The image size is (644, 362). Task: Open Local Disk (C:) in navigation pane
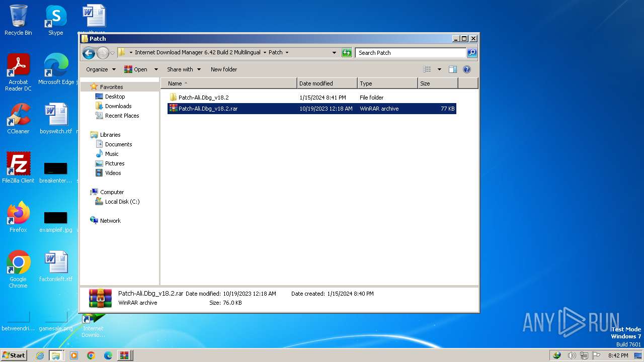coord(122,202)
